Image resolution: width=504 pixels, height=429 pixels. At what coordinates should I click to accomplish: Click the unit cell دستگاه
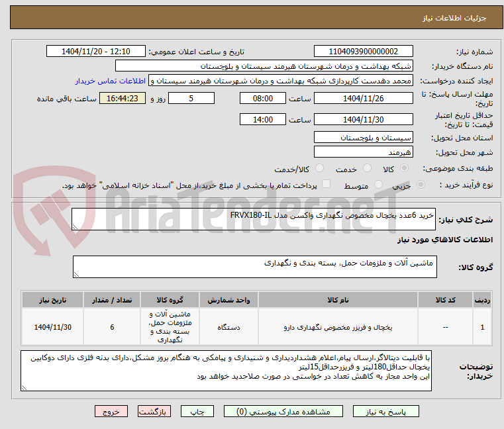228,327
